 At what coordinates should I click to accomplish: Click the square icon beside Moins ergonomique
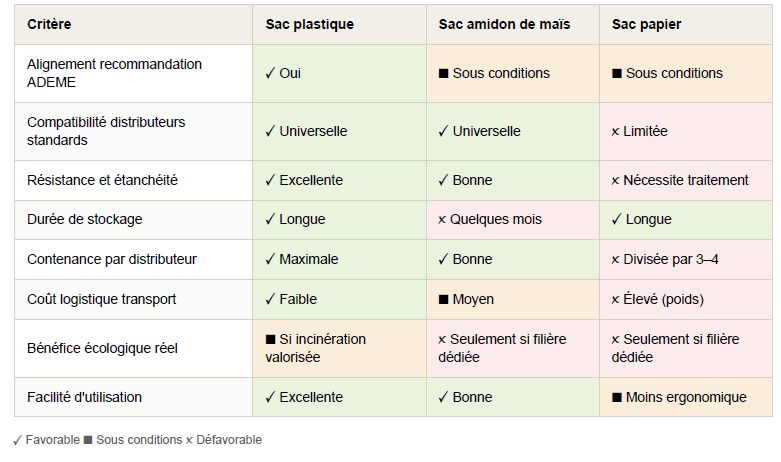(x=617, y=397)
